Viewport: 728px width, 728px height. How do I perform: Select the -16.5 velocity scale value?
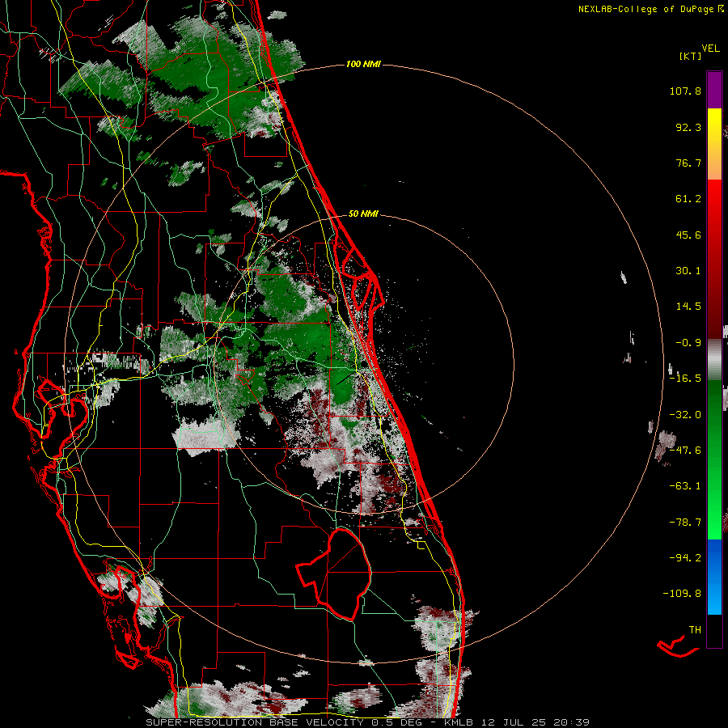pyautogui.click(x=685, y=379)
